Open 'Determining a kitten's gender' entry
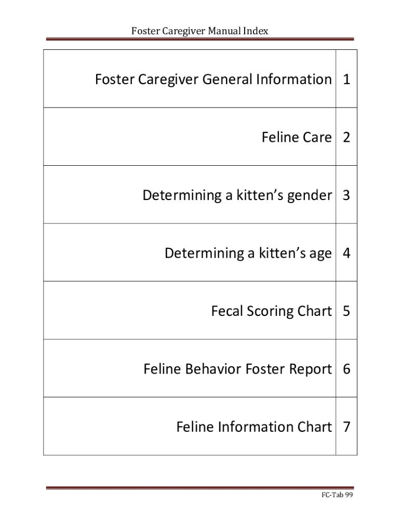Viewport: 400px width, 532px height. point(237,195)
